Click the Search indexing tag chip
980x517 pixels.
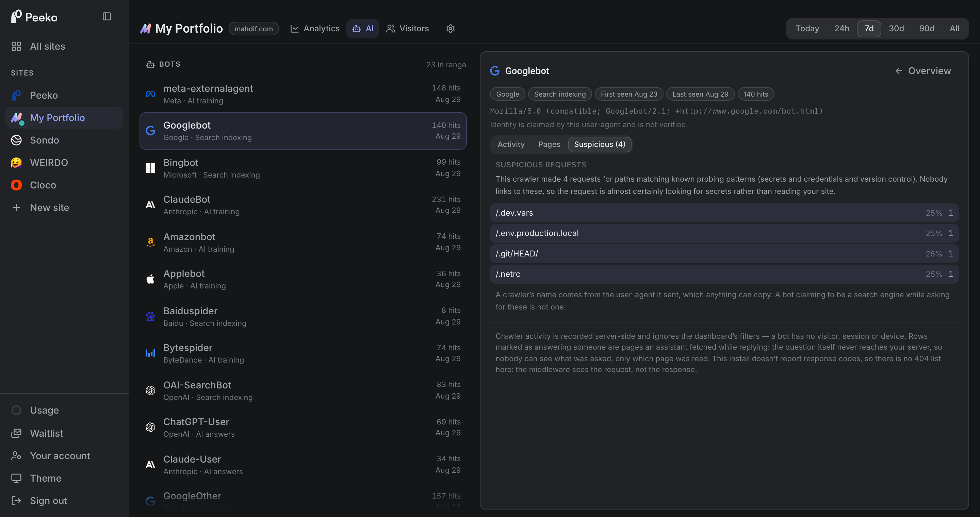click(560, 94)
